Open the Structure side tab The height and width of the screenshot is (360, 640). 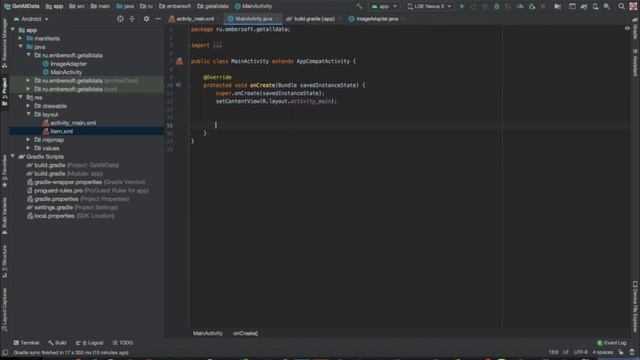point(4,261)
